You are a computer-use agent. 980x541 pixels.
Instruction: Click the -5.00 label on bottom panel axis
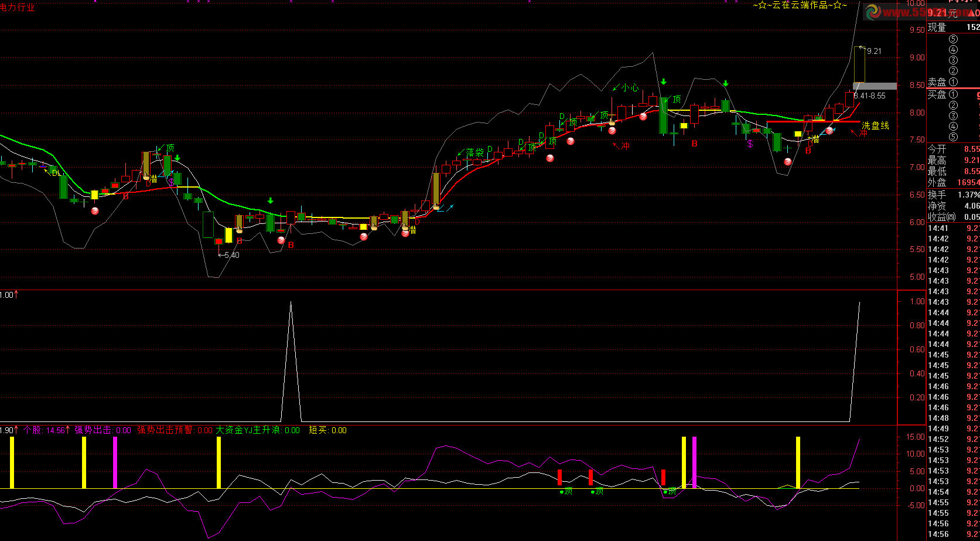click(x=916, y=505)
